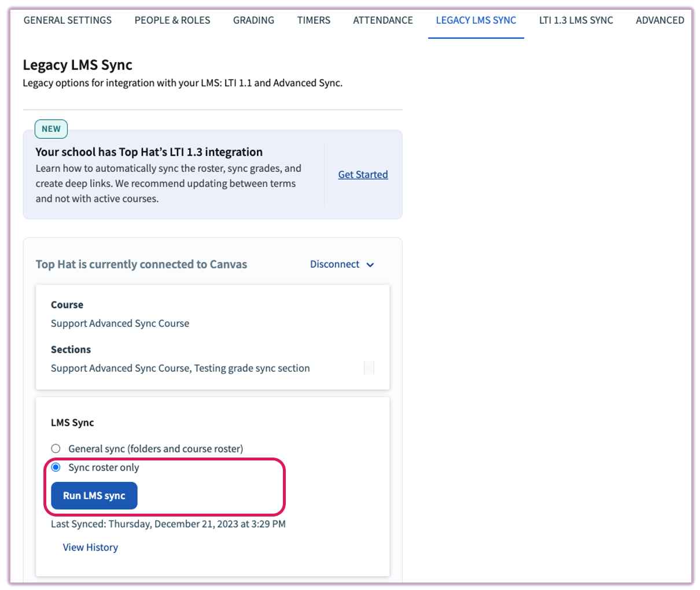Click the LTI 1.3 integration banner heading
The image size is (700, 590).
pos(149,152)
